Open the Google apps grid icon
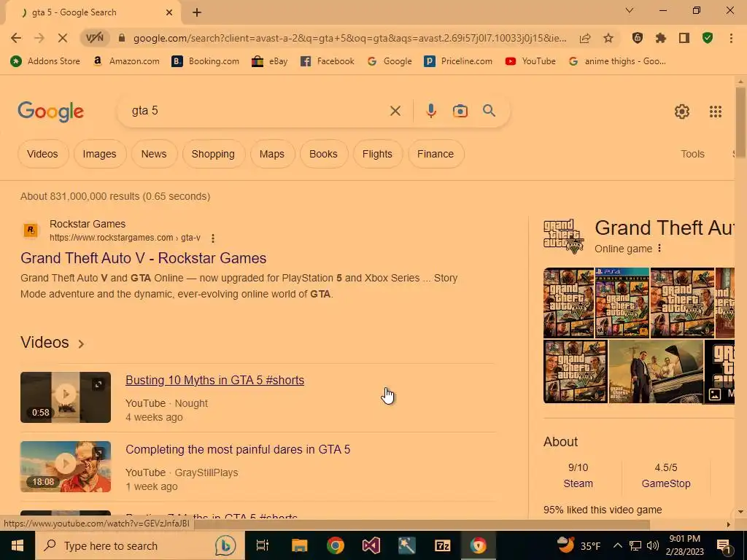Viewport: 747px width, 560px height. (715, 112)
